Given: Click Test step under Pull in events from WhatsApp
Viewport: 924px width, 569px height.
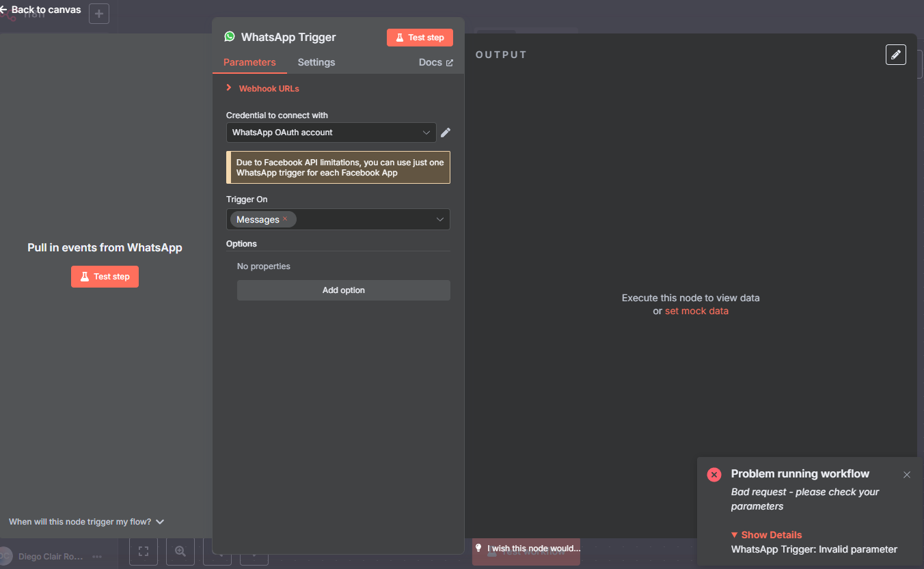Looking at the screenshot, I should [x=105, y=277].
